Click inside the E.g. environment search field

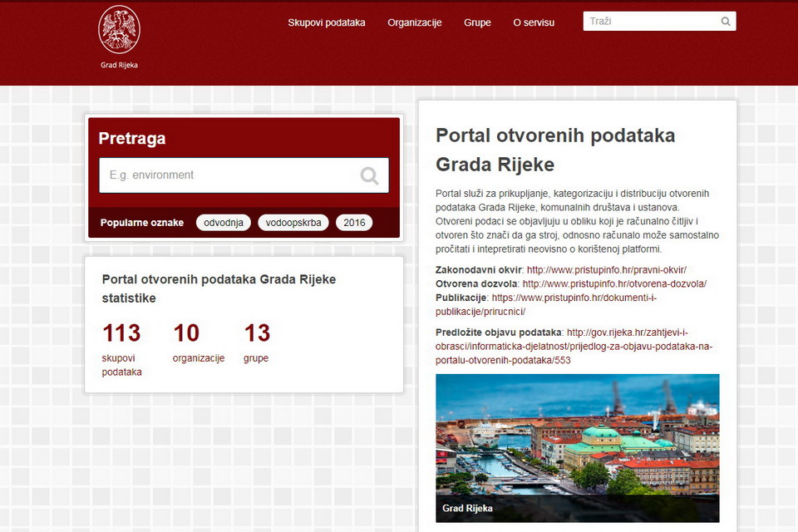coord(233,175)
